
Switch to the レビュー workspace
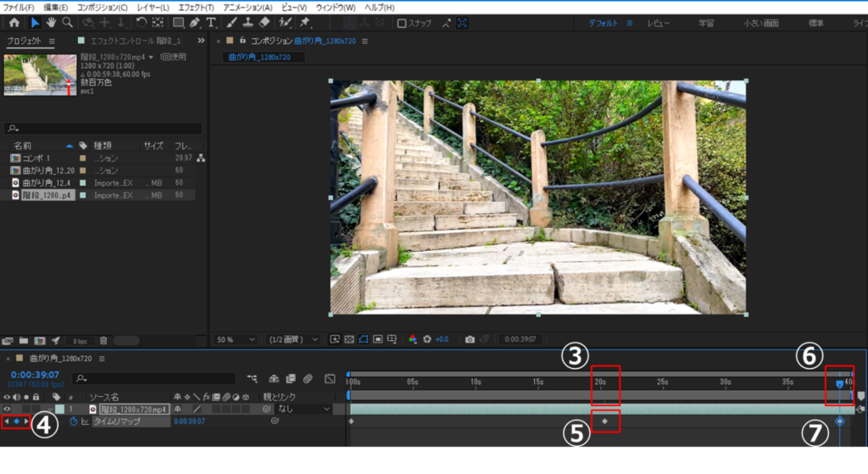pyautogui.click(x=659, y=23)
